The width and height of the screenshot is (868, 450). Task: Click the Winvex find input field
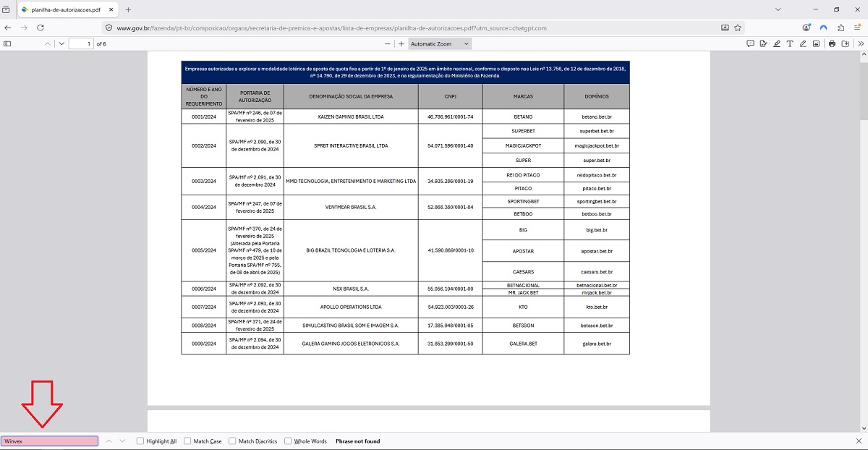[49, 441]
